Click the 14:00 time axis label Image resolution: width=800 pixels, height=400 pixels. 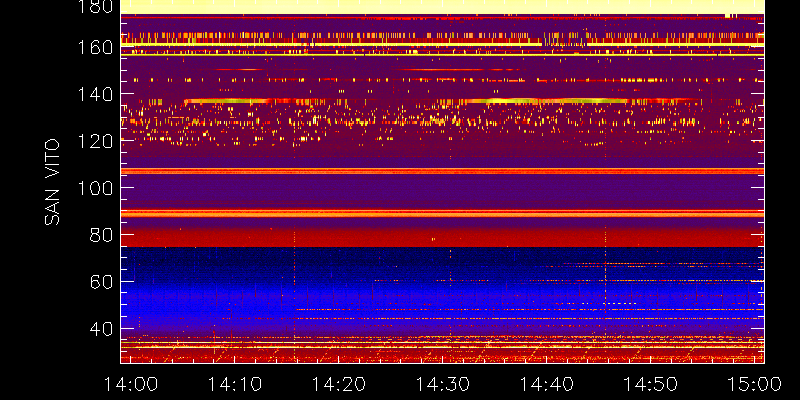pos(131,384)
